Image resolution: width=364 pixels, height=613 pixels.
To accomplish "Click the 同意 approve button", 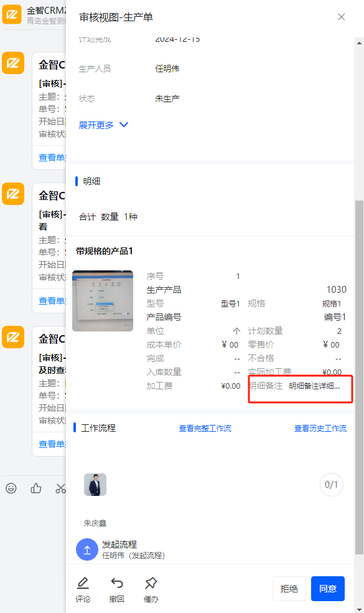I will click(328, 588).
